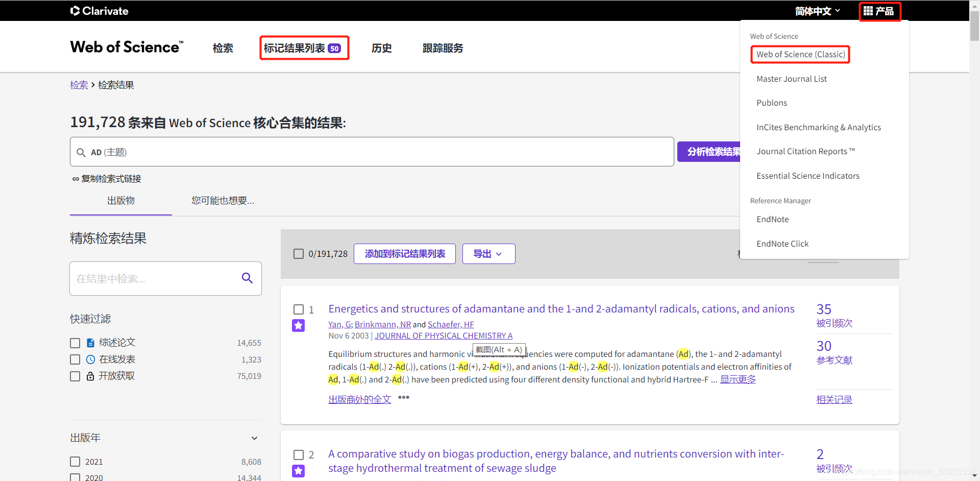Select EndNote Click in products menu

pyautogui.click(x=782, y=244)
